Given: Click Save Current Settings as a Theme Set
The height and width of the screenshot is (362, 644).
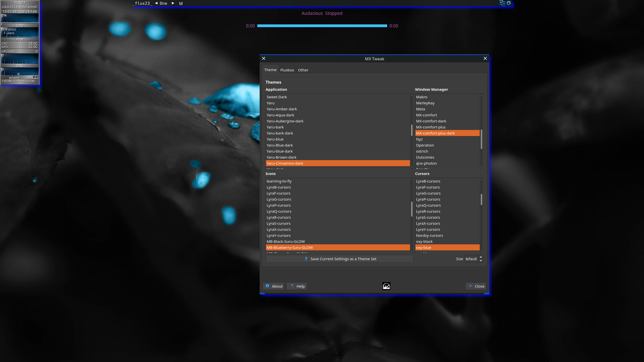Looking at the screenshot, I should (x=340, y=259).
